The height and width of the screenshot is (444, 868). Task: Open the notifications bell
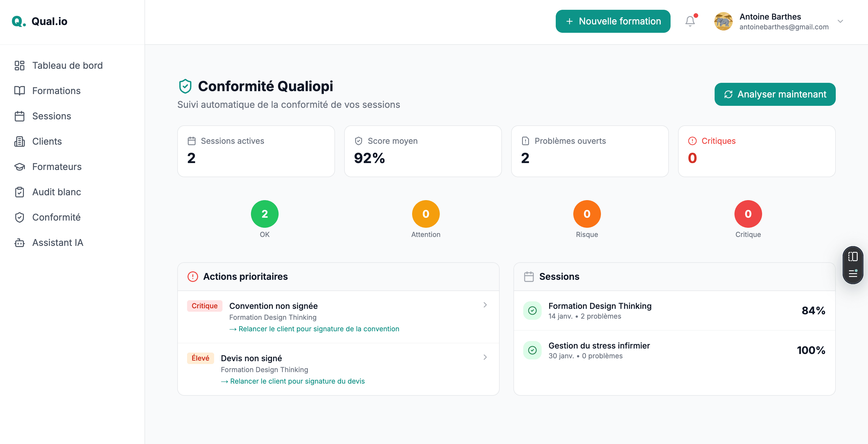tap(690, 21)
